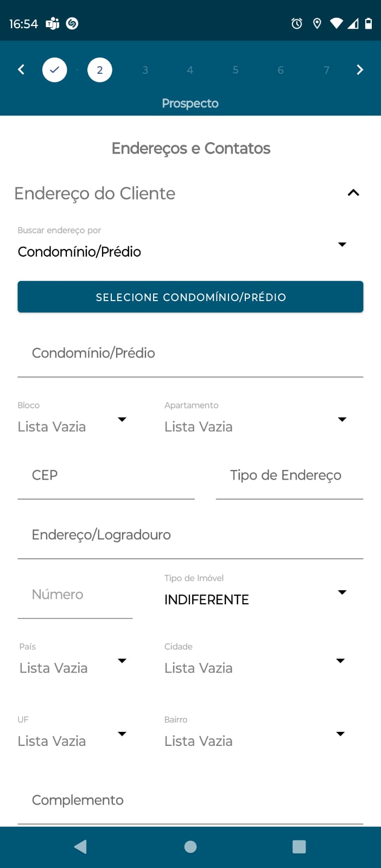Collapse the Endereço do Cliente section
Viewport: 381px width, 868px height.
point(353,193)
